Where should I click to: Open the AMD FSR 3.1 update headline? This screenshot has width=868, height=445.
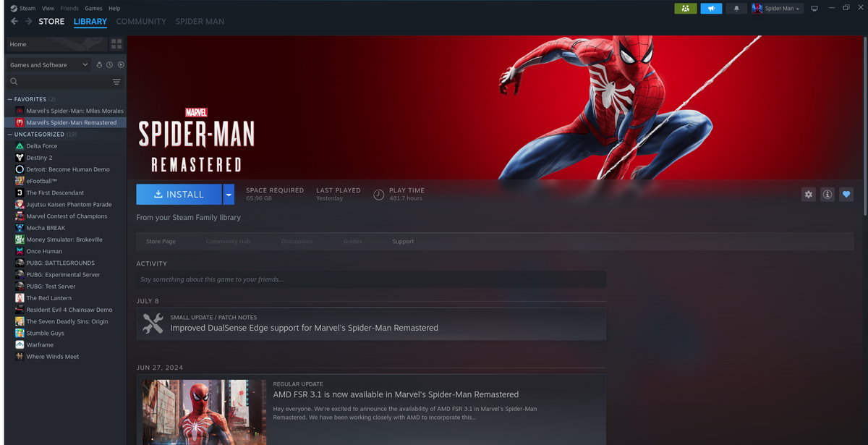coord(396,394)
